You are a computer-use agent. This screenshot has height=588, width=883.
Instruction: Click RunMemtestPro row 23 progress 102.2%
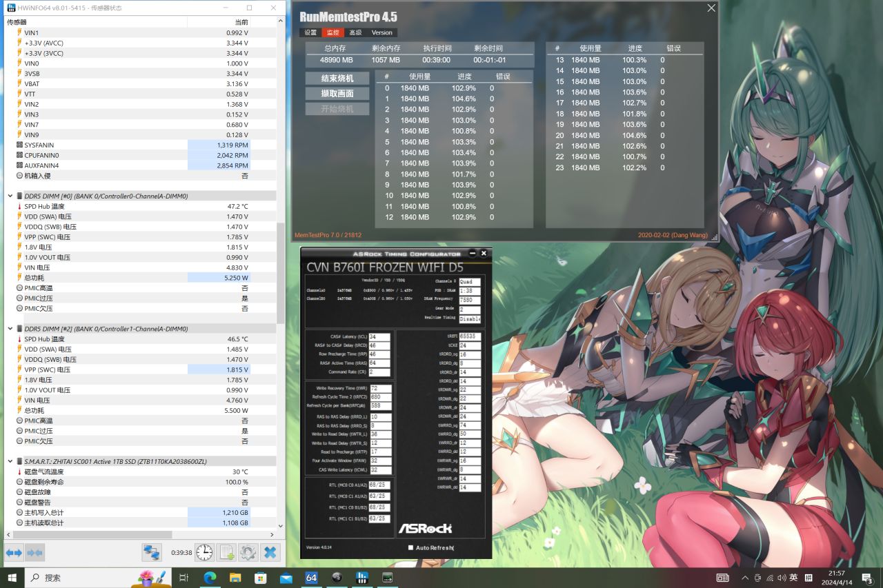point(634,168)
